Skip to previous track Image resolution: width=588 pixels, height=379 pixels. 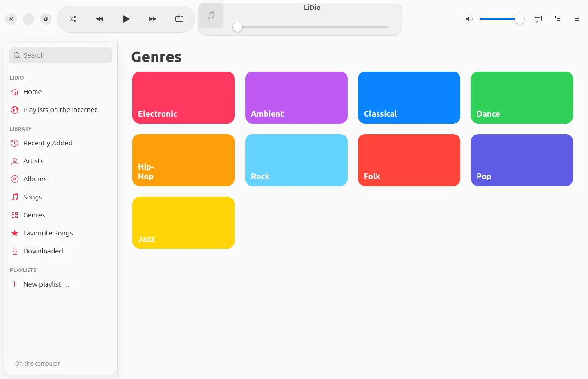pyautogui.click(x=99, y=19)
